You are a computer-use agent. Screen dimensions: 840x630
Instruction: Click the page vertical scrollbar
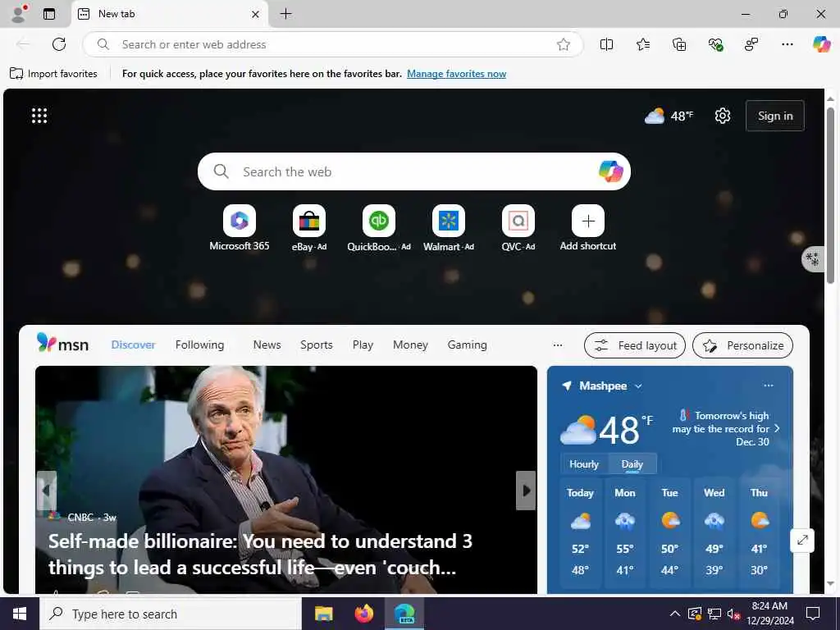(830, 195)
